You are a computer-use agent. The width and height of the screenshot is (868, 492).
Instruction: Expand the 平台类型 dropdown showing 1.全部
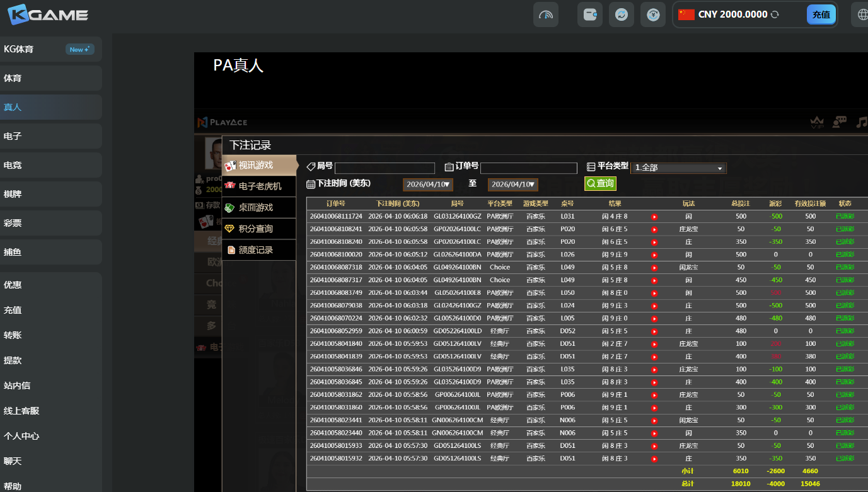click(678, 168)
